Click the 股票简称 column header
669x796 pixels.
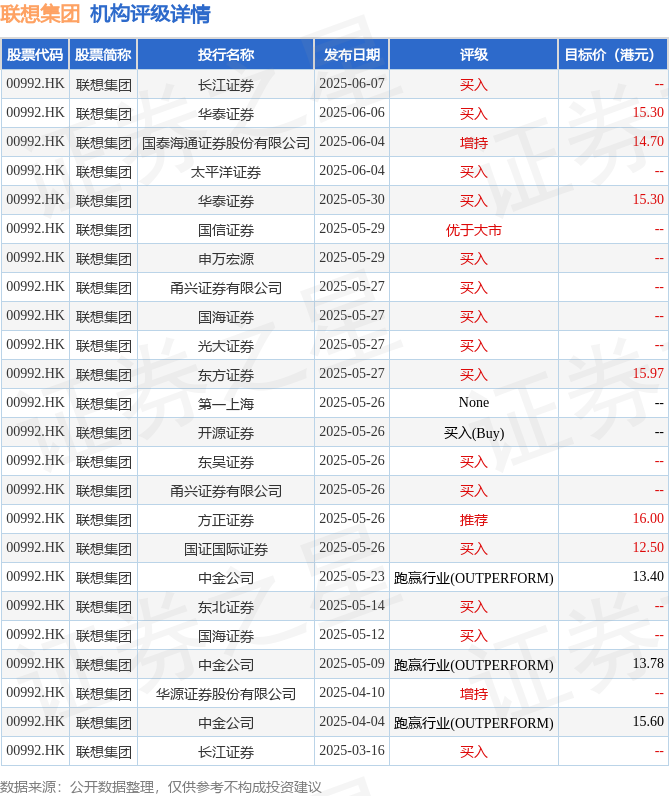pyautogui.click(x=104, y=54)
